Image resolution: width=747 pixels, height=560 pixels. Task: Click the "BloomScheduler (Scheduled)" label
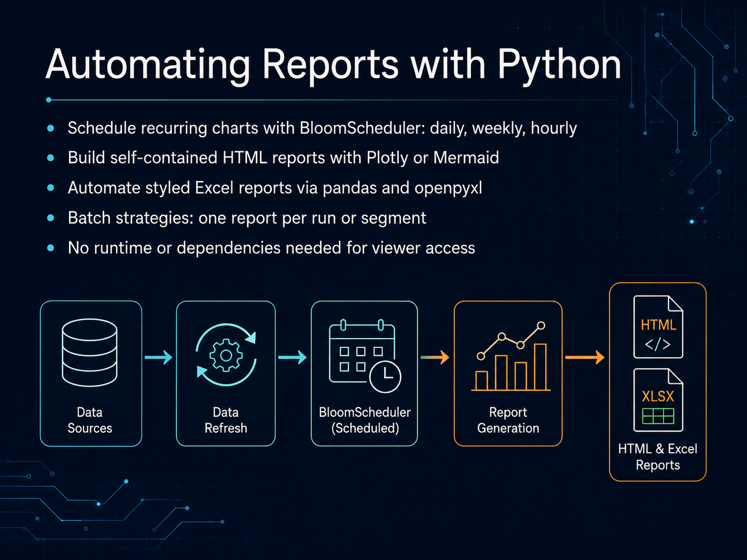(x=365, y=420)
